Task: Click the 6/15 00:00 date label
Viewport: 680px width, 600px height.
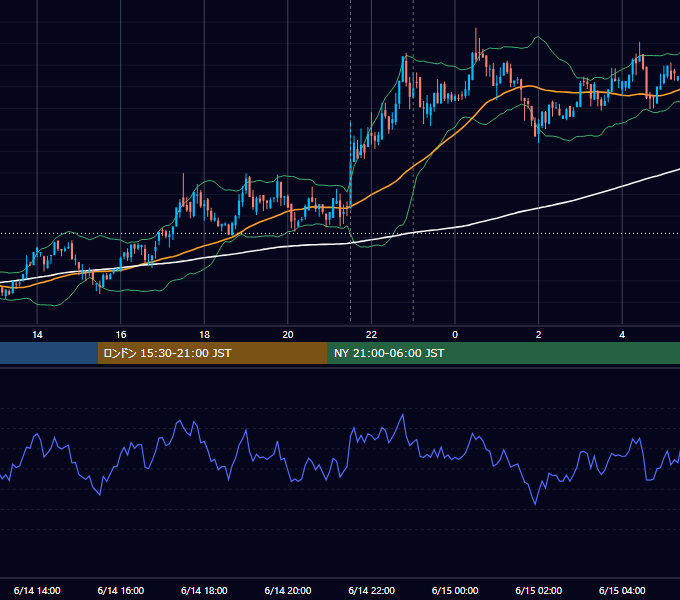Action: 455,590
